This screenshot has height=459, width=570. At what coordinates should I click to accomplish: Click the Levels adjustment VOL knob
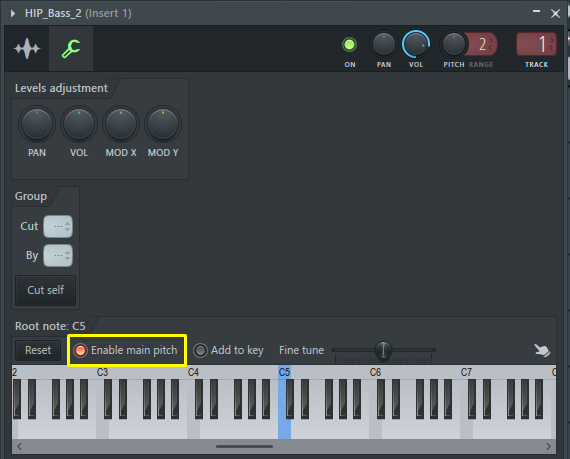click(x=79, y=124)
